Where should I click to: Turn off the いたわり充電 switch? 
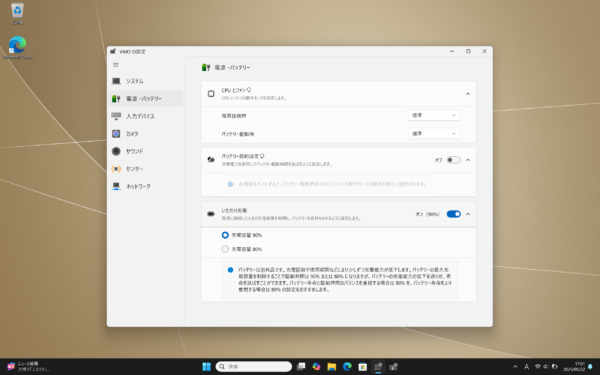453,214
